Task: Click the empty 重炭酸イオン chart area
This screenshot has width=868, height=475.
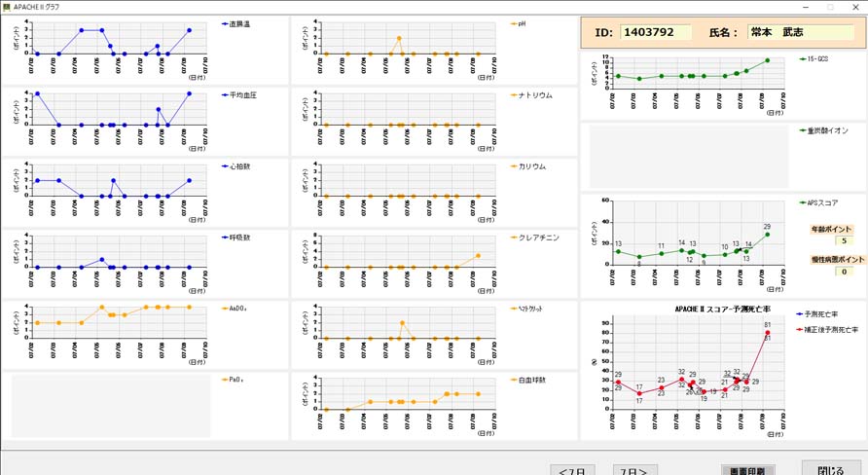Action: click(x=689, y=157)
